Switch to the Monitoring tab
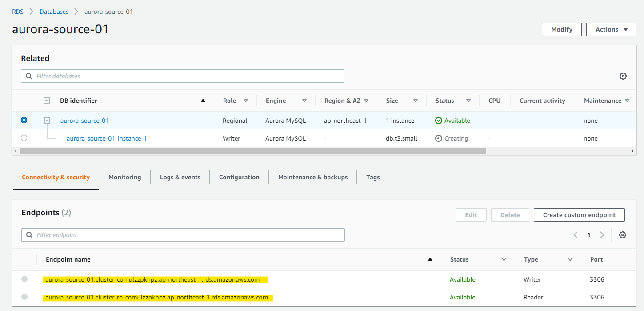The height and width of the screenshot is (311, 644). tap(124, 177)
